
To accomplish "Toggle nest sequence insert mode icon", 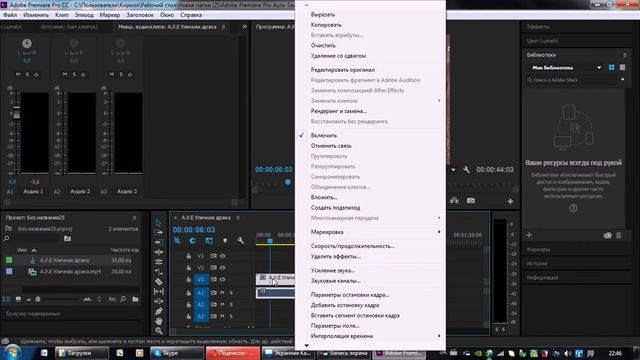I will point(177,241).
